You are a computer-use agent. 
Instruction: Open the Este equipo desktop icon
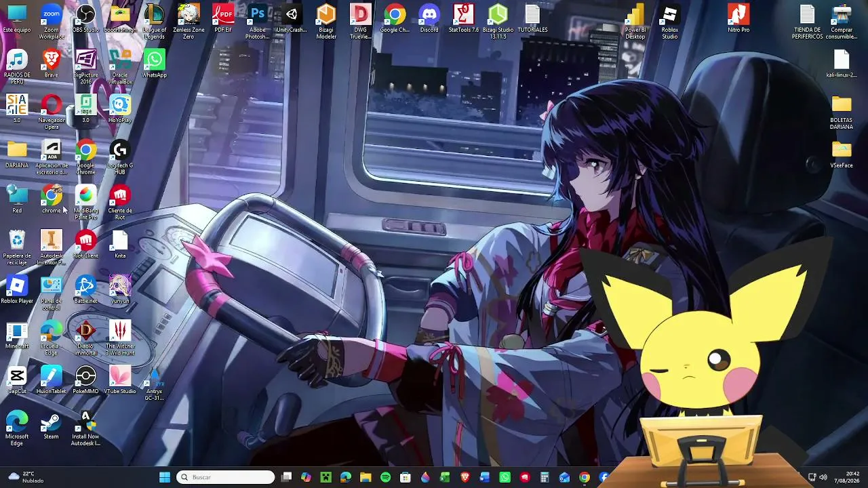click(x=17, y=19)
